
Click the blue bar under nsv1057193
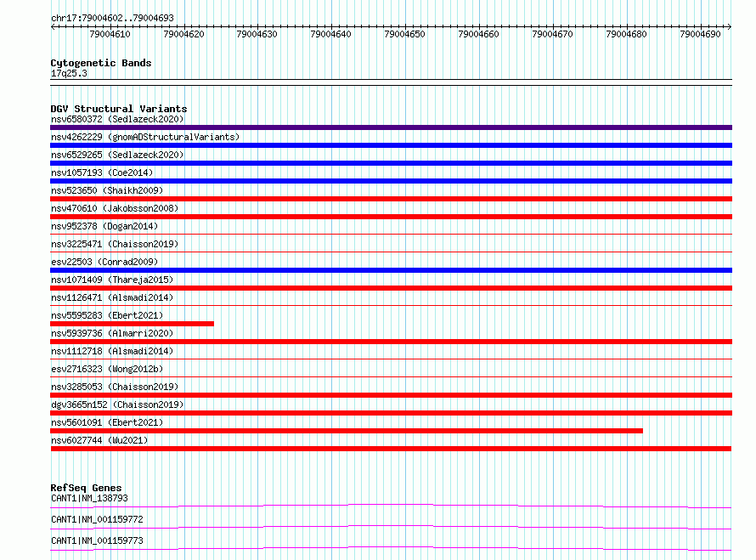pyautogui.click(x=391, y=181)
